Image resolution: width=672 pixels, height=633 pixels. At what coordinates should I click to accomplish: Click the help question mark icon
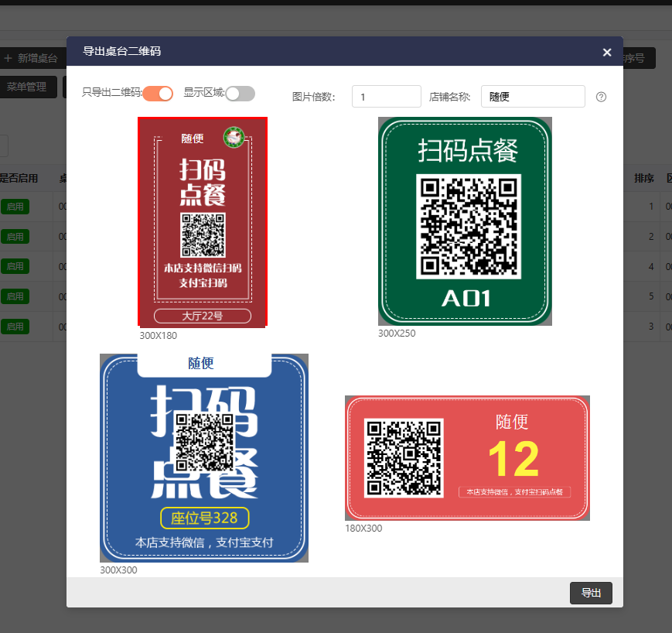pyautogui.click(x=601, y=97)
